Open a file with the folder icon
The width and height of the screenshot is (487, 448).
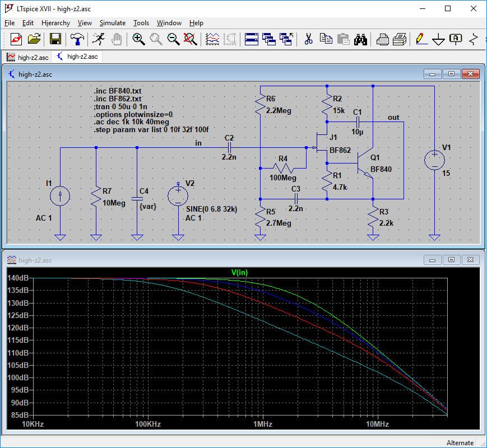(34, 39)
